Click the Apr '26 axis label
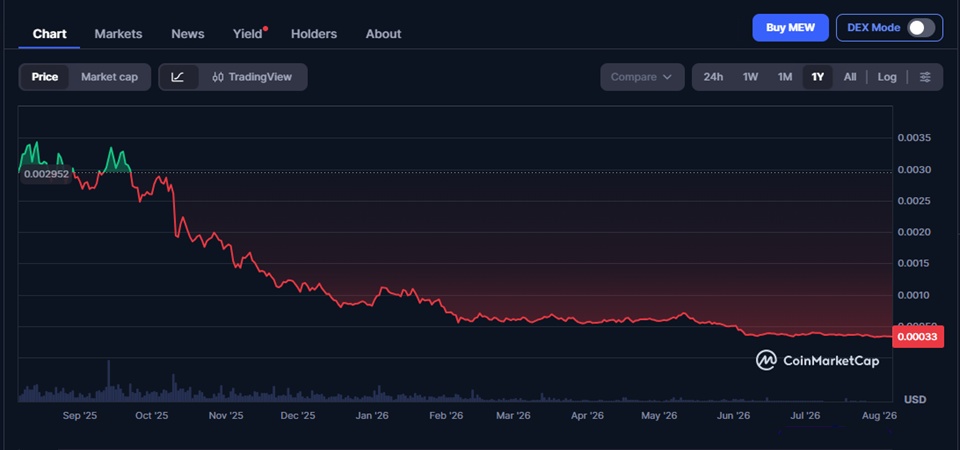Screen dimensions: 960x450 point(587,416)
